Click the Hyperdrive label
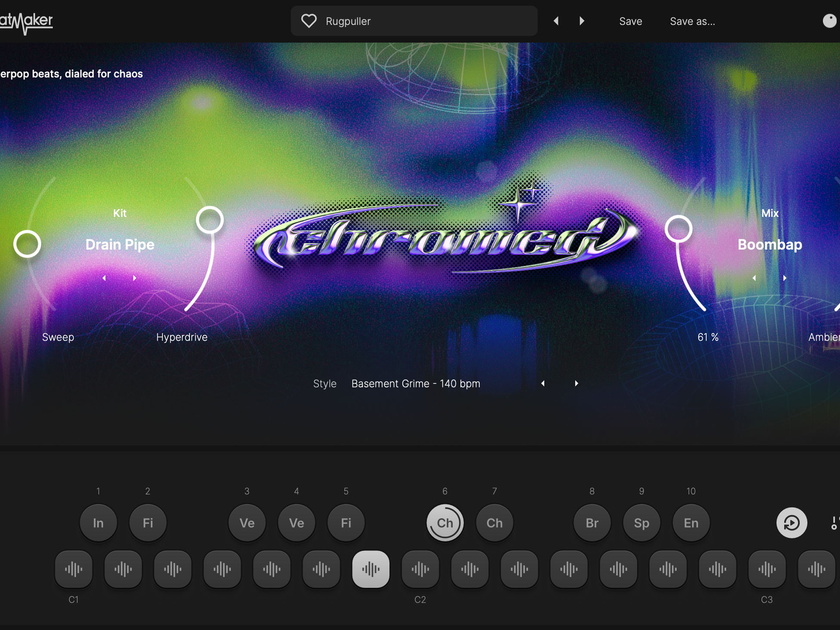840x630 pixels. pyautogui.click(x=182, y=337)
